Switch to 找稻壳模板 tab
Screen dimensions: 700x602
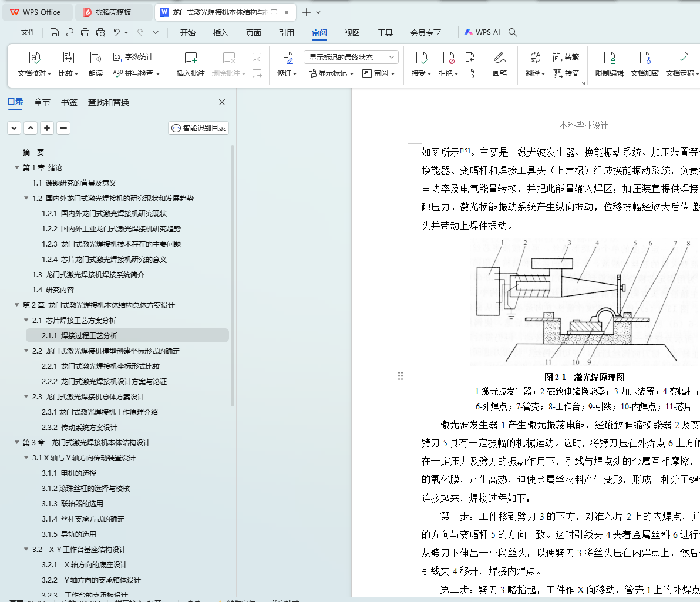[x=113, y=12]
